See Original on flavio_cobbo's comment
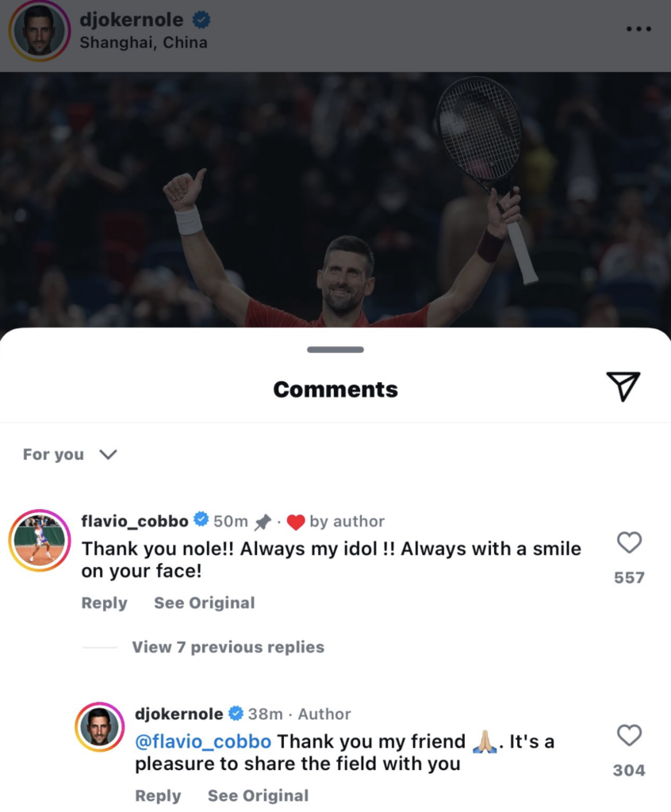 [204, 603]
